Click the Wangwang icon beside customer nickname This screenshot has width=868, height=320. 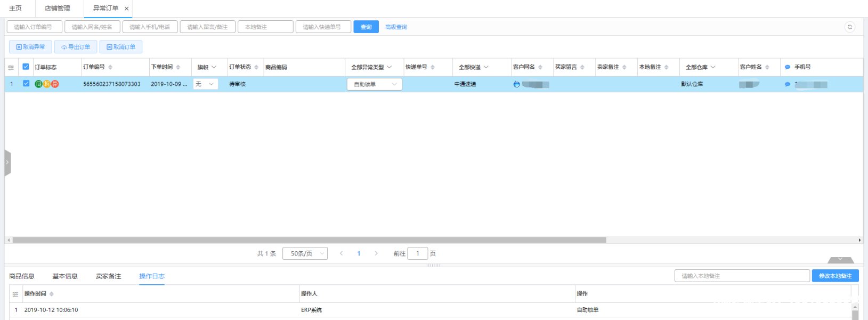tap(516, 84)
